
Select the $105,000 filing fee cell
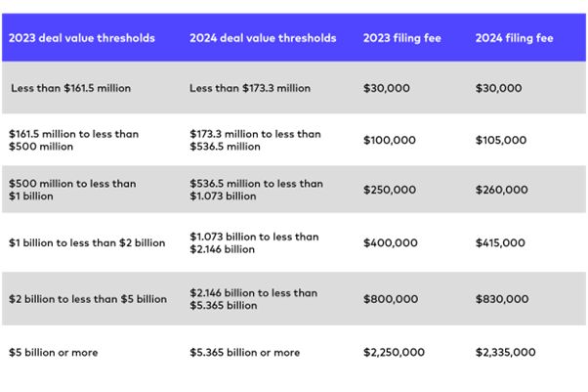pos(501,140)
